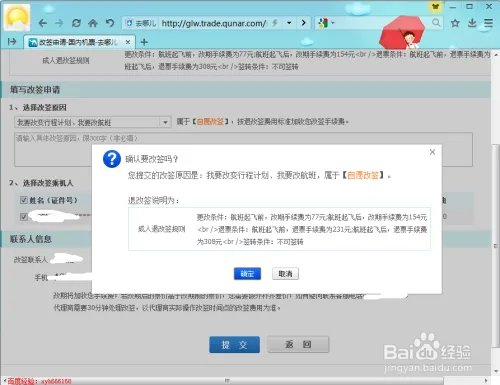Click the 返回 back button
Viewport: 500px width, 385px height.
298,345
